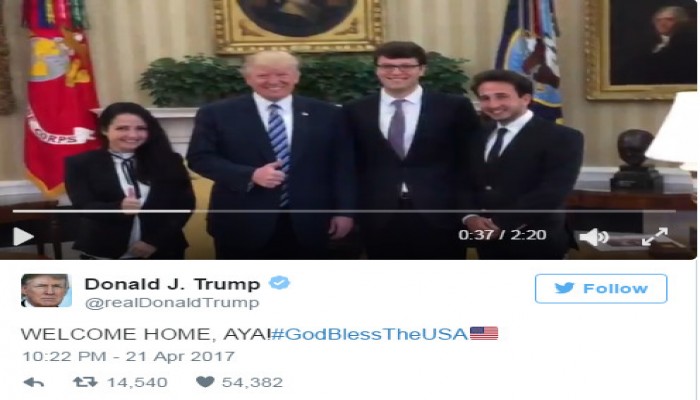This screenshot has width=700, height=400.
Task: Open the 10:22 PM - 21 Apr 2017 timestamp
Action: click(x=129, y=356)
